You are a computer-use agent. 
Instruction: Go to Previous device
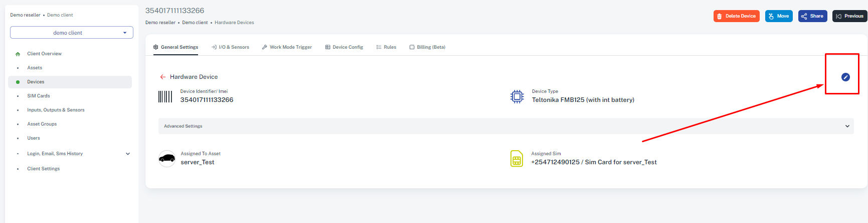850,16
